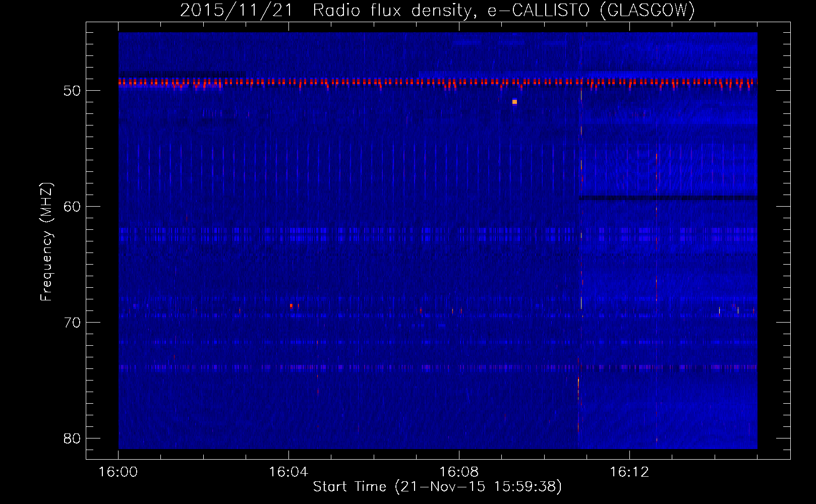Click the date "2015/11/21" in the title
816x504 pixels.
tap(237, 10)
